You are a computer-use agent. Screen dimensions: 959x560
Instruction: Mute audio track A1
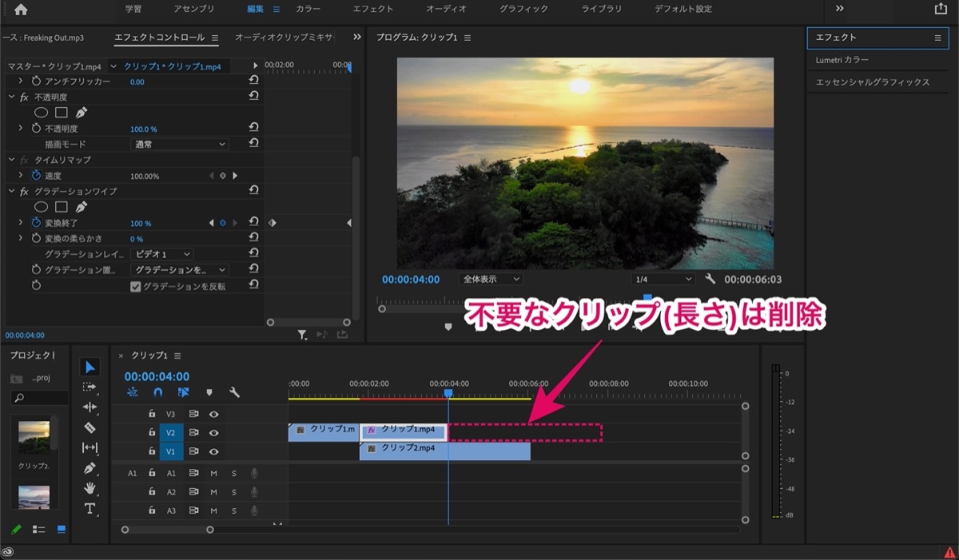pos(213,473)
